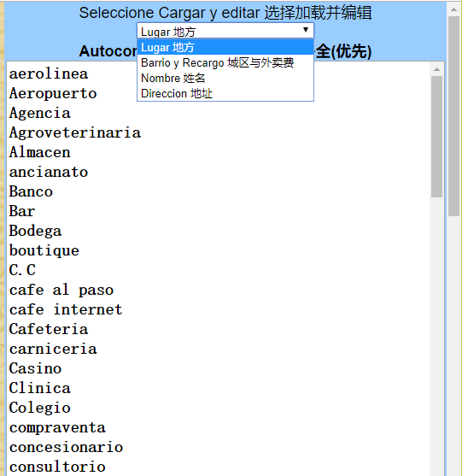The width and height of the screenshot is (462, 476).
Task: Click the 'Agencia' entry
Action: pos(40,114)
